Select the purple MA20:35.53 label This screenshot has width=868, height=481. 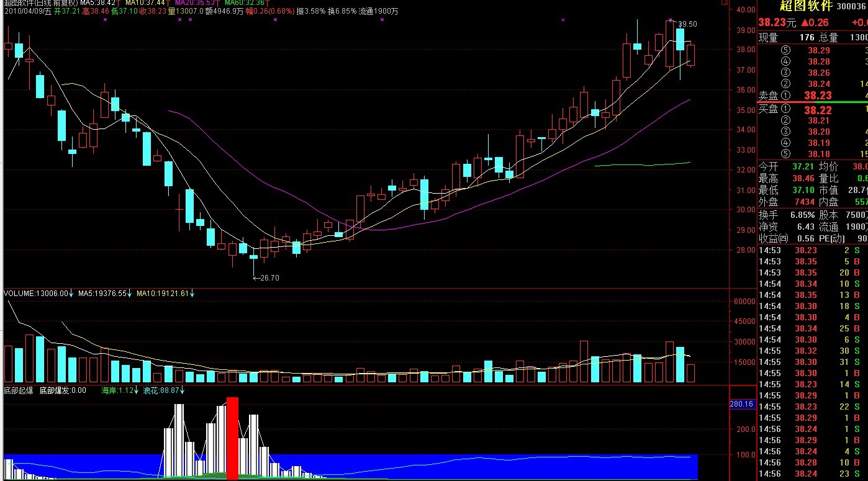(196, 3)
